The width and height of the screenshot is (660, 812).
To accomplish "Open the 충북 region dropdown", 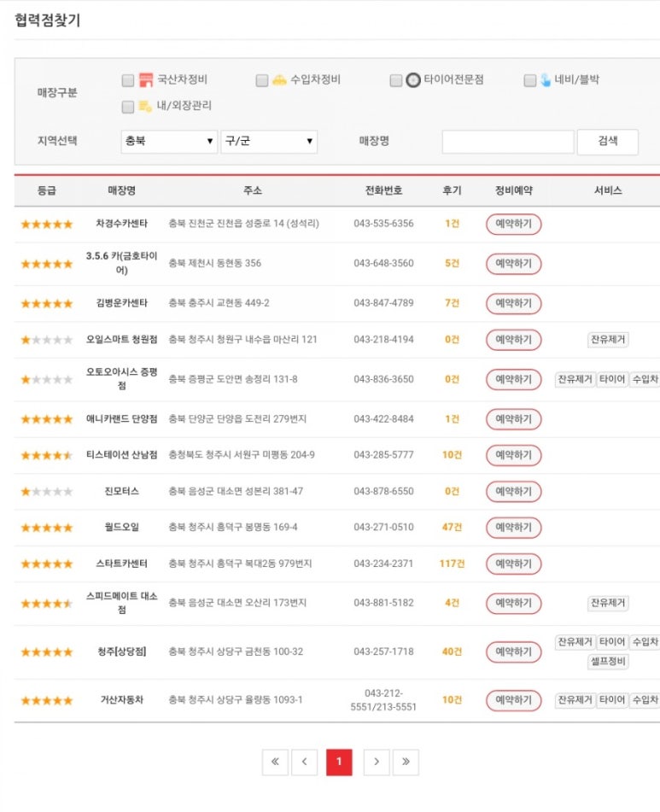I will pos(169,142).
